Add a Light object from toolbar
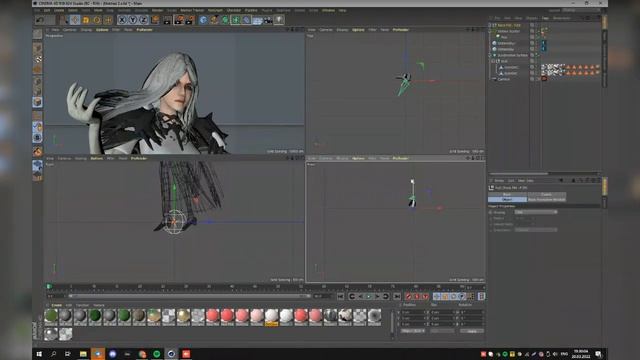Viewport: 640px width, 360px height. click(279, 20)
